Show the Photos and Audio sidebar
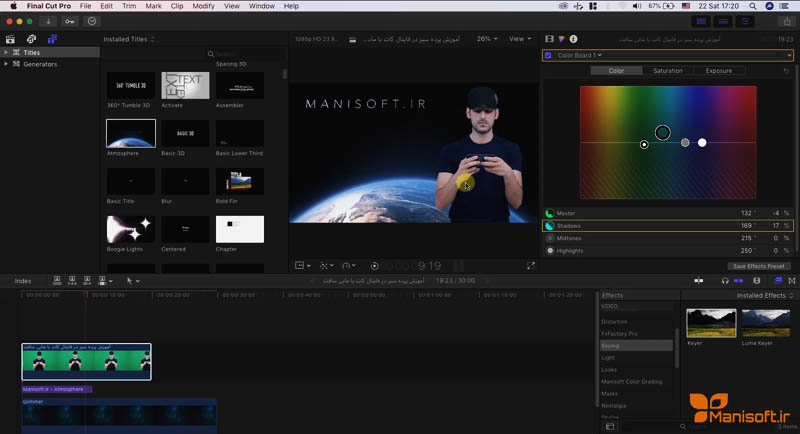This screenshot has height=434, width=800. pos(31,39)
